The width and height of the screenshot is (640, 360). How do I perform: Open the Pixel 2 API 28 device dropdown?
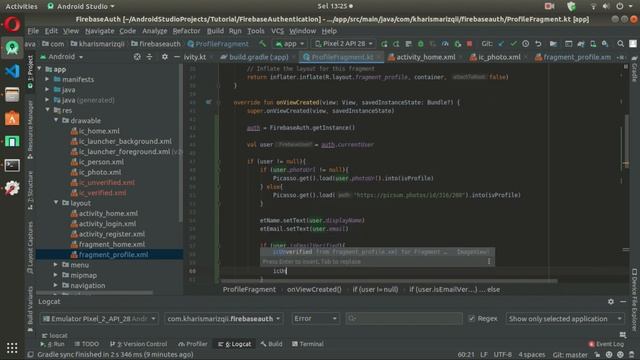[x=344, y=44]
